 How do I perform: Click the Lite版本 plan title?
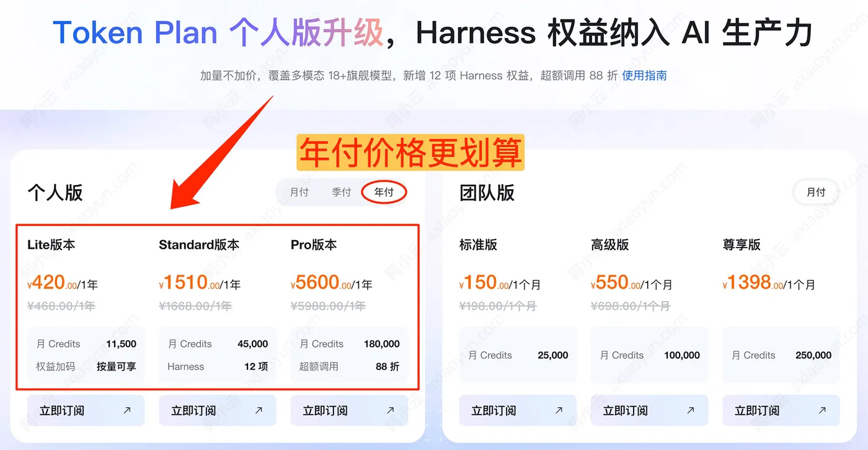point(51,245)
